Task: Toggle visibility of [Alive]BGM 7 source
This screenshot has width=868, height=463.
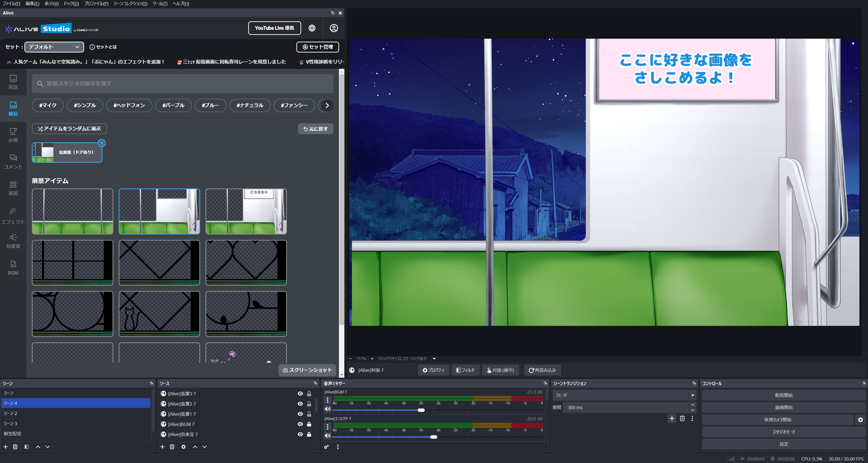Action: [300, 424]
